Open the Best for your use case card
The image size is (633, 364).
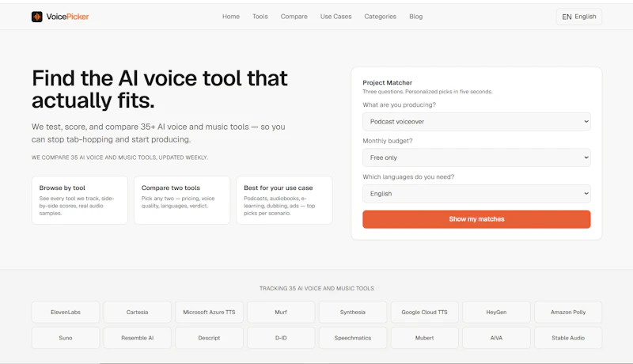click(284, 200)
